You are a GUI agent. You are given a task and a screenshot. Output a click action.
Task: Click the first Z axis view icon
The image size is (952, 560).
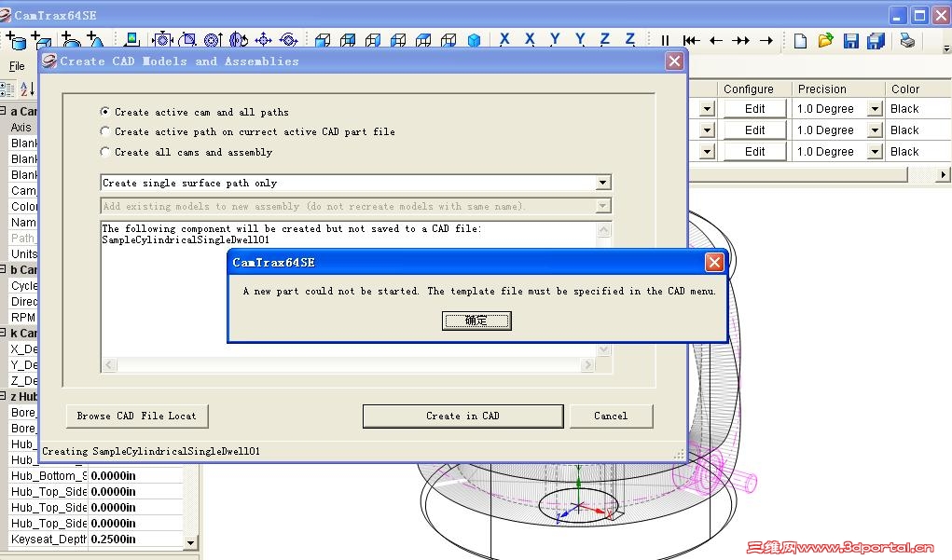pyautogui.click(x=605, y=39)
